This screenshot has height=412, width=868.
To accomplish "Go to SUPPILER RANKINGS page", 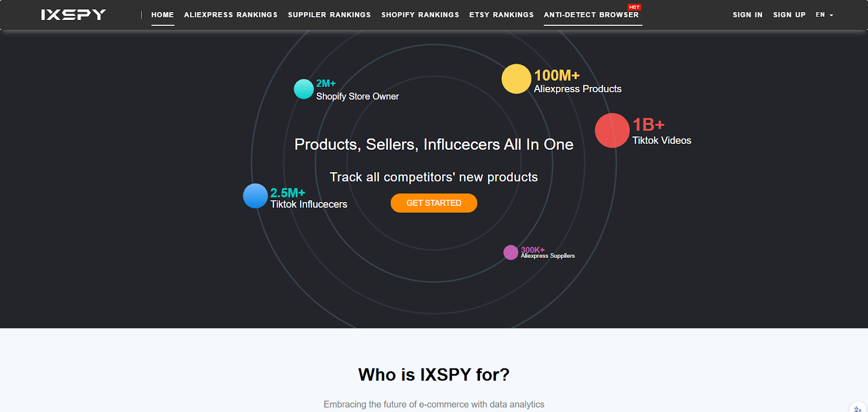I will coord(329,15).
